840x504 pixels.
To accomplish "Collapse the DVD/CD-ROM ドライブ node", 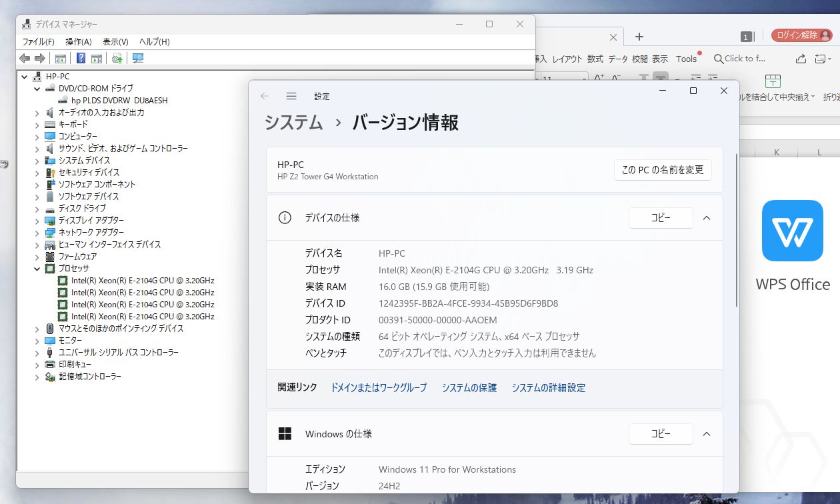I will pyautogui.click(x=37, y=89).
